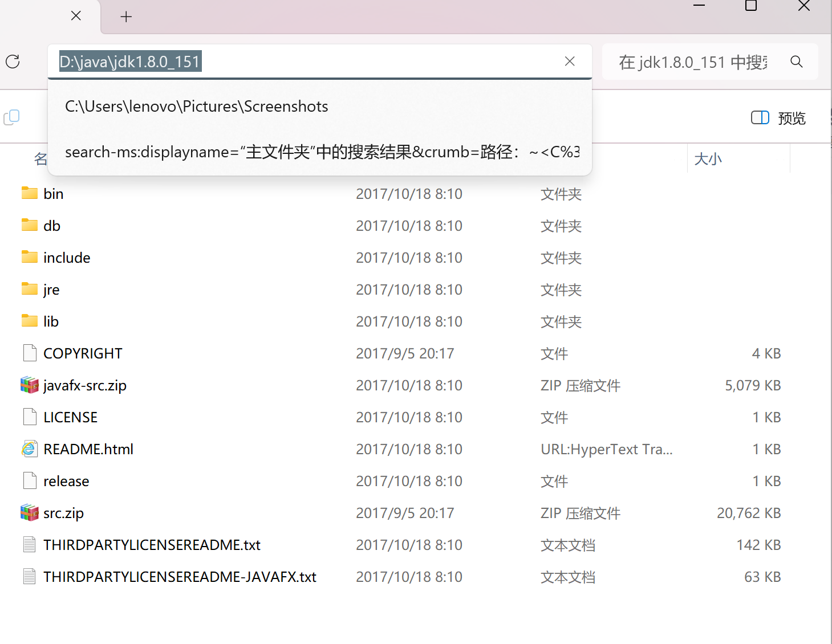Click the archive icon beside src.zip
This screenshot has width=832, height=644.
(29, 512)
